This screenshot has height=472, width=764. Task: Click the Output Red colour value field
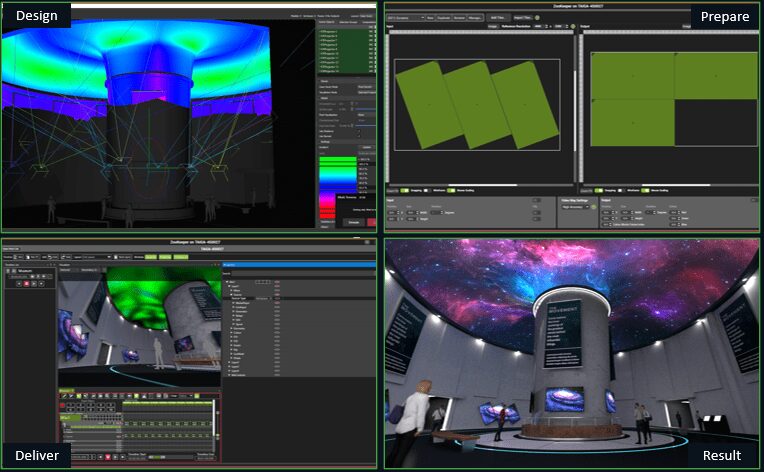click(x=675, y=212)
